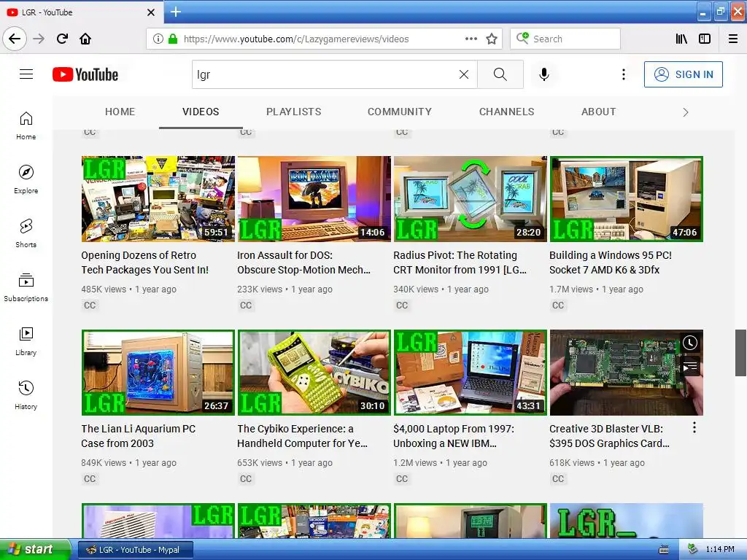
Task: Go to Home in YouTube sidebar
Action: [26, 125]
